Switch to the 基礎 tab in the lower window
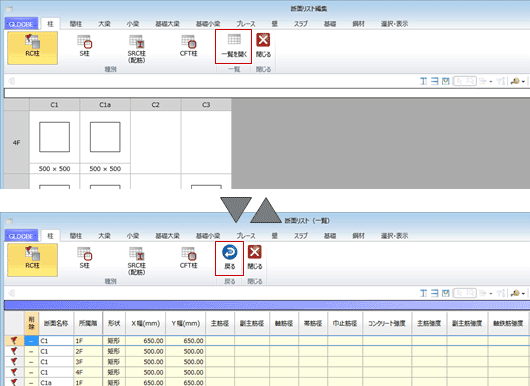 pos(330,236)
